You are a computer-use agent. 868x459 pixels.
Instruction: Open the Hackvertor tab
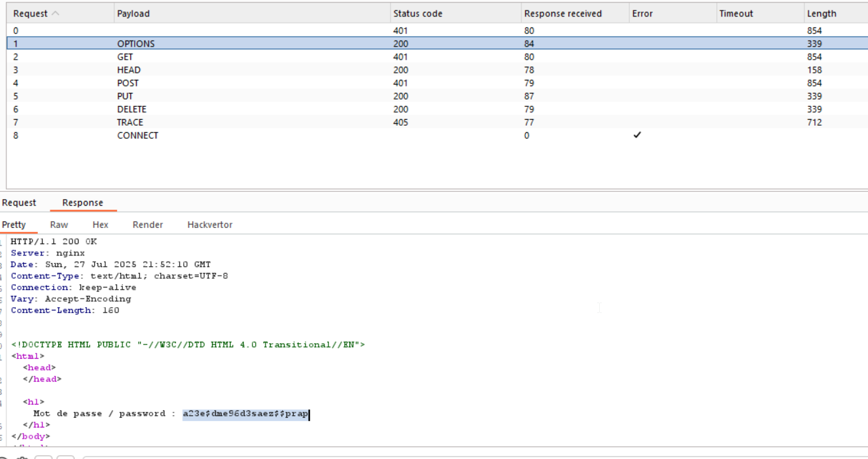209,225
